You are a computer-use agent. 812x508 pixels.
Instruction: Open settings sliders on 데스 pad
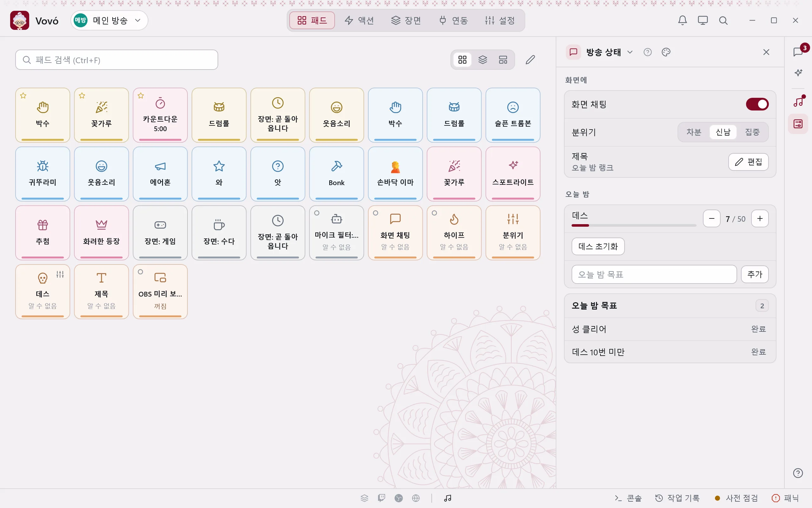click(60, 274)
